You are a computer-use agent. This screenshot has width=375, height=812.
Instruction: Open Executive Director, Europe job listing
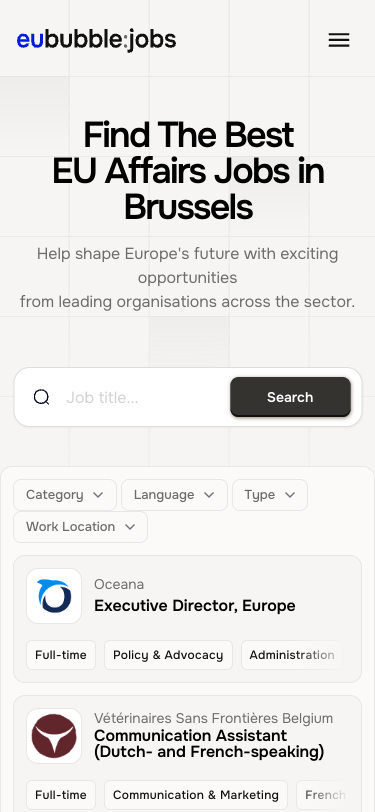tap(195, 606)
